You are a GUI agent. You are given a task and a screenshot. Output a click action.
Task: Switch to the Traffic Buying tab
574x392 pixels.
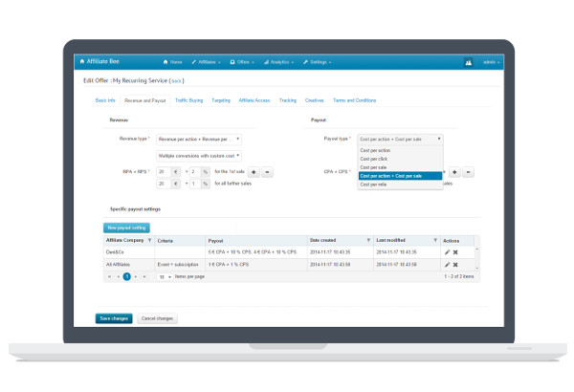point(188,100)
